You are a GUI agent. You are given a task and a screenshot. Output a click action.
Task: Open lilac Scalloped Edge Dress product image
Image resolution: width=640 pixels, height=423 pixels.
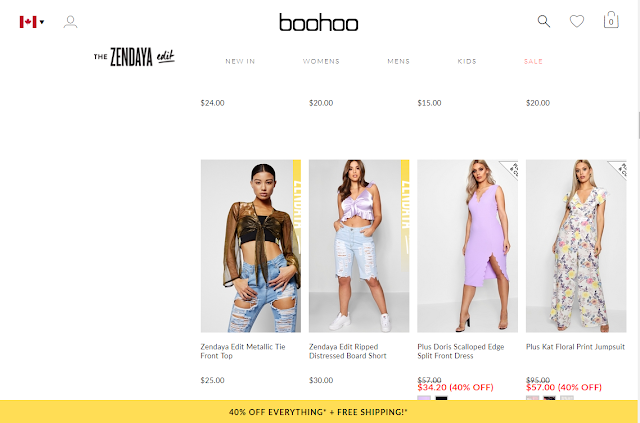coord(467,246)
